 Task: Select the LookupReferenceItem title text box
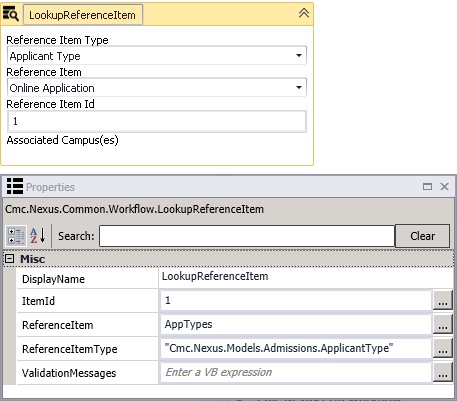pyautogui.click(x=83, y=15)
